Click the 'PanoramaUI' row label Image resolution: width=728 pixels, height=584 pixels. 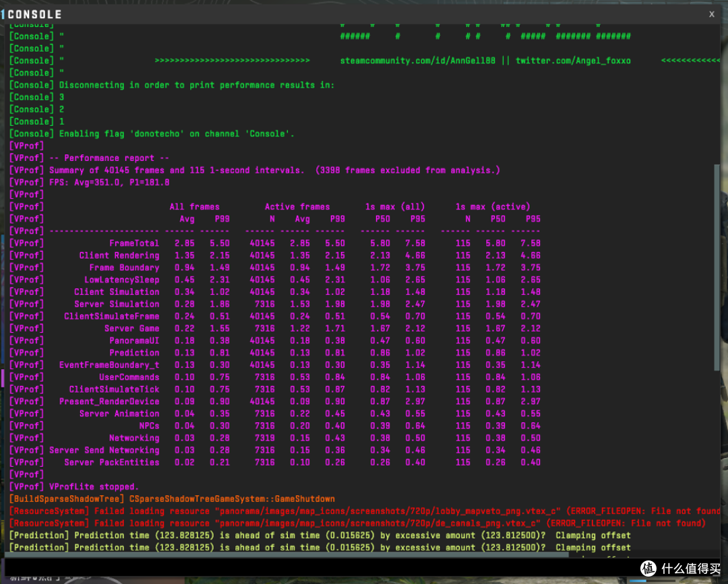pyautogui.click(x=133, y=340)
